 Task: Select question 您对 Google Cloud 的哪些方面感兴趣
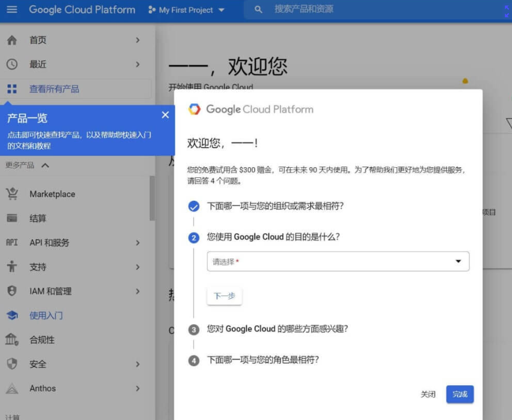click(277, 329)
